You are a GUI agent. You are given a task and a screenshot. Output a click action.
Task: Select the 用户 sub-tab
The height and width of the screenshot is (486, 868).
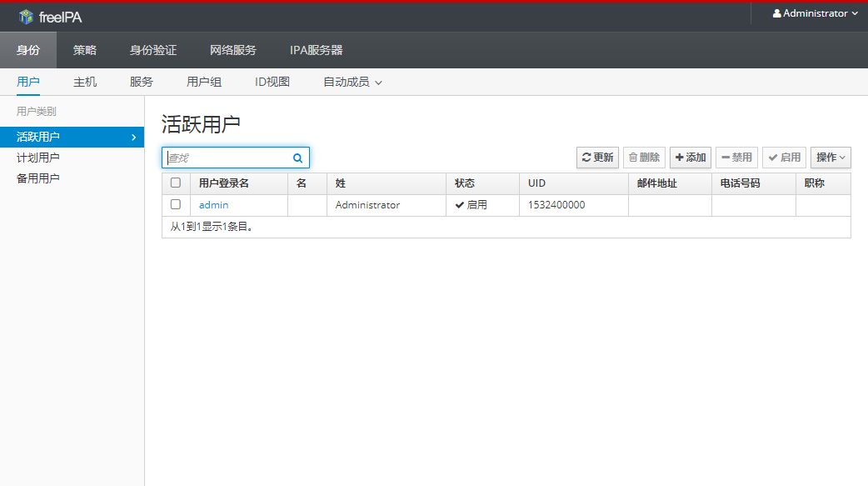[28, 82]
